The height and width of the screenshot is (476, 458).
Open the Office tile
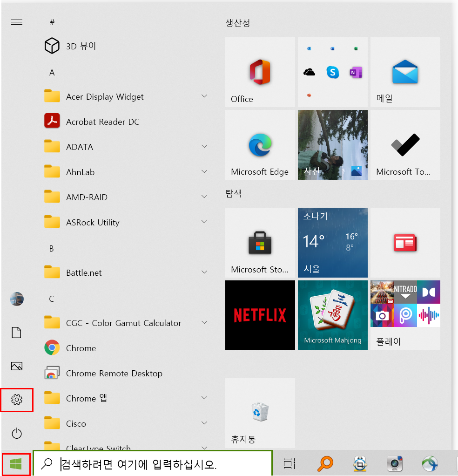click(260, 72)
